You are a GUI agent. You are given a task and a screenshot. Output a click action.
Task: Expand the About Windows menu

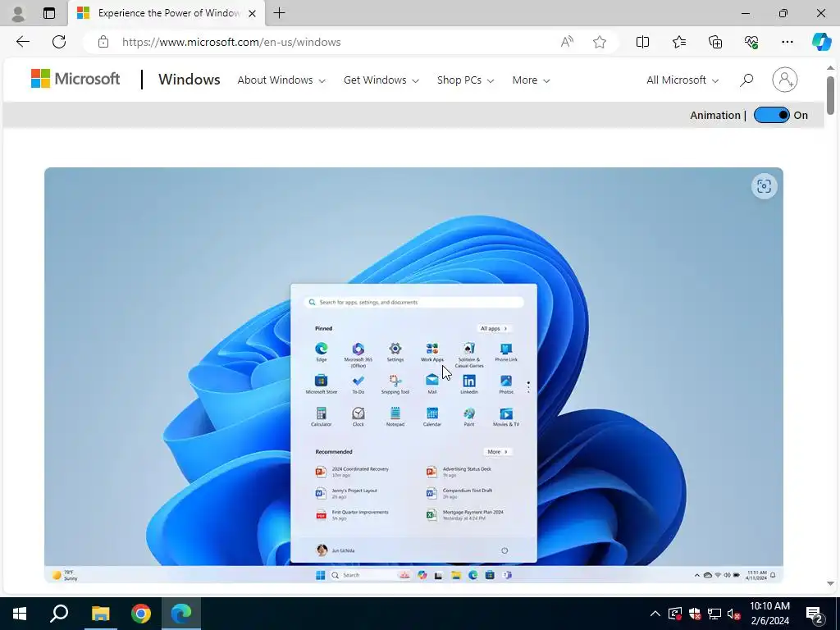[281, 80]
